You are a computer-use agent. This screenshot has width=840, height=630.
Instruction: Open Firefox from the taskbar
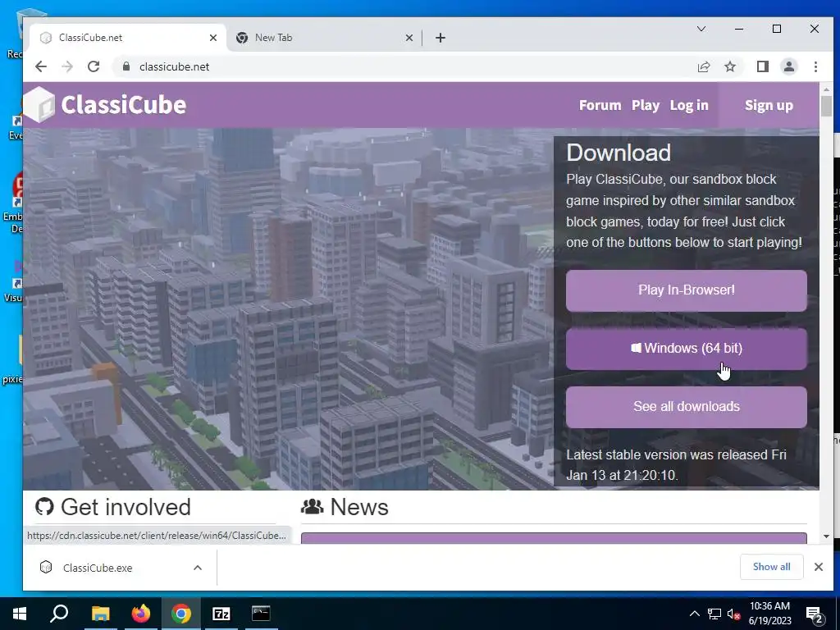tap(140, 614)
